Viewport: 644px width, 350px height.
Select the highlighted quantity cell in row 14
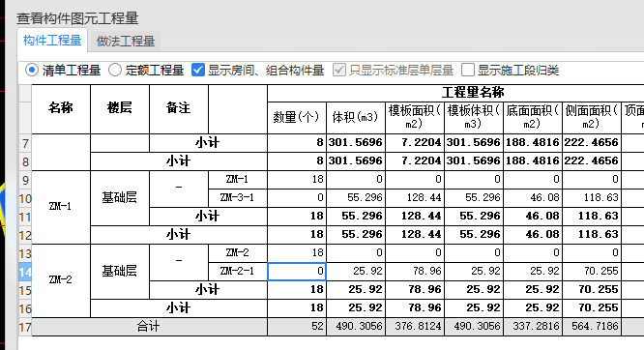click(297, 272)
